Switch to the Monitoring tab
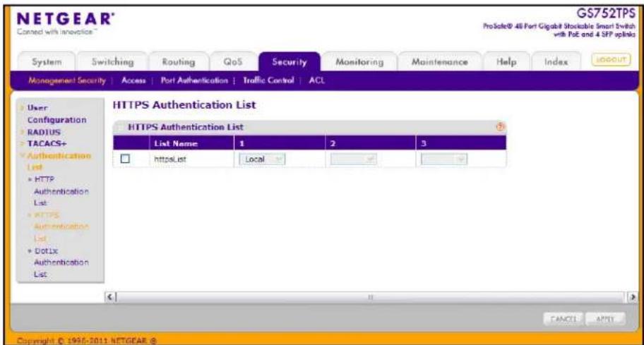Viewport: 644px width, 345px height. (x=359, y=62)
